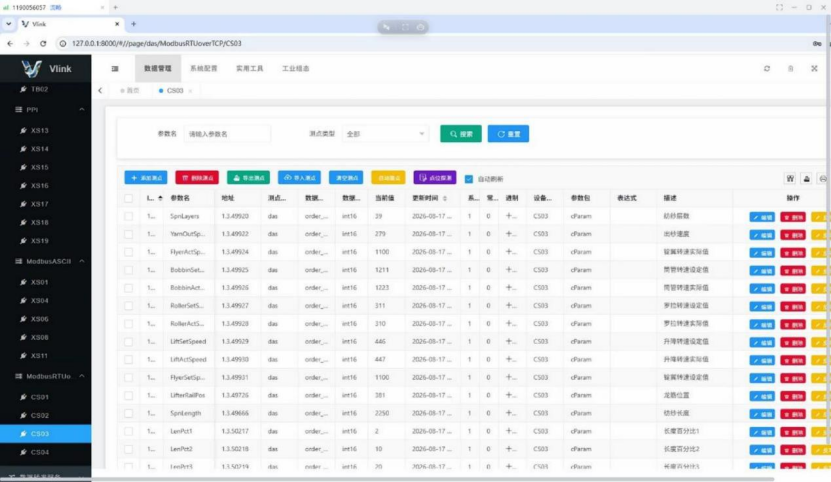
Task: Sort by the 更新时间 column arrows
Action: point(445,198)
